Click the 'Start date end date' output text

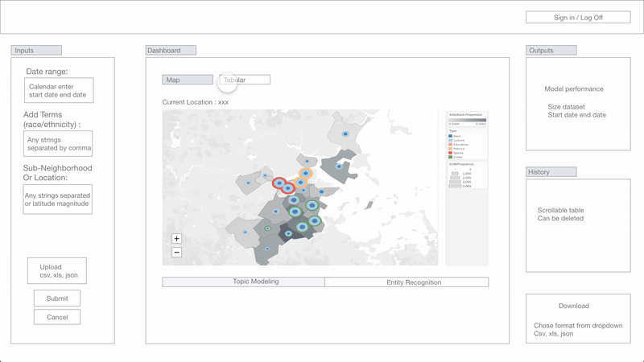[576, 115]
